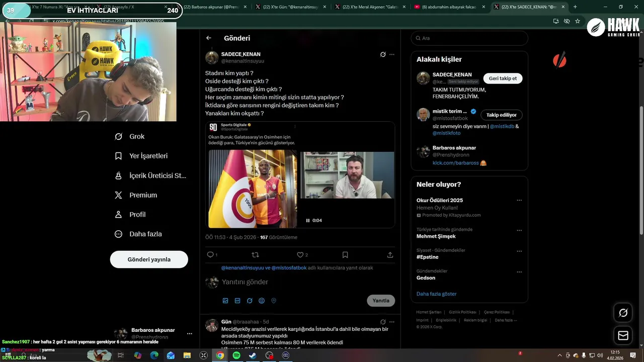Open the Osimhen Galatasaray photo
The width and height of the screenshot is (644, 362).
pos(253,189)
